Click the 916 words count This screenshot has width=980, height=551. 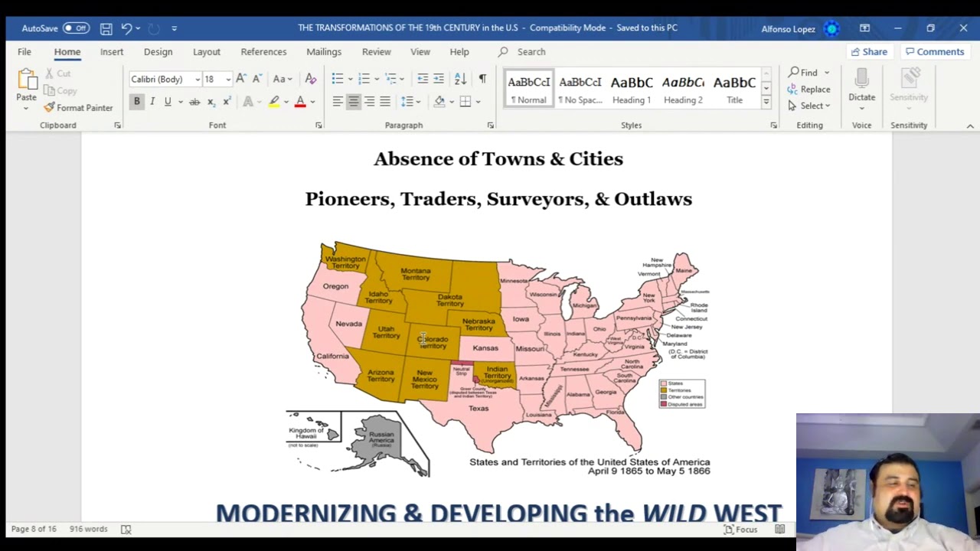coord(89,530)
